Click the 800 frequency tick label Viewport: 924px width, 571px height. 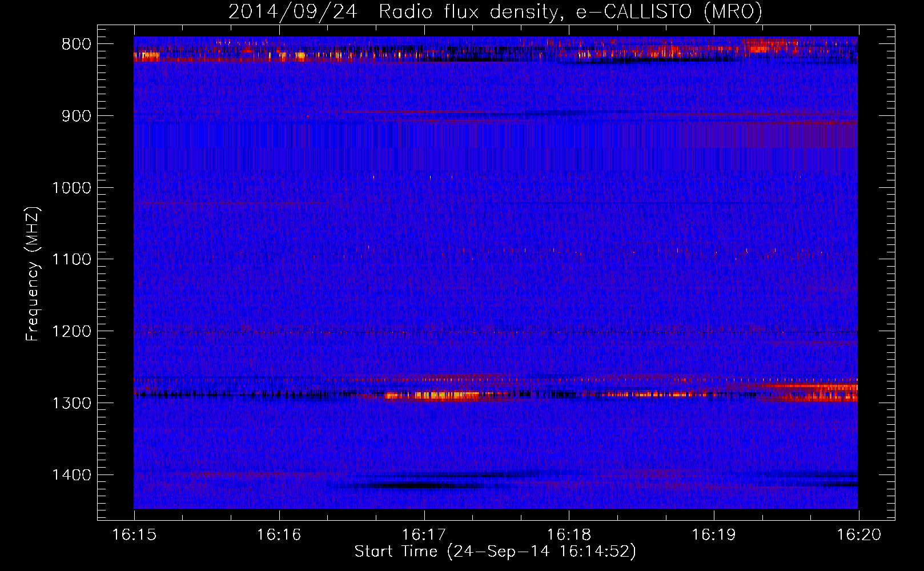coord(76,45)
